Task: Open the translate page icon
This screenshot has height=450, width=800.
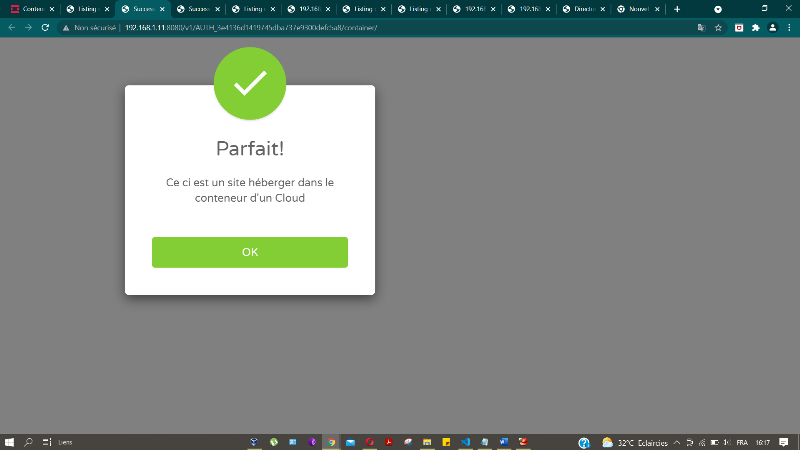Action: tap(702, 28)
